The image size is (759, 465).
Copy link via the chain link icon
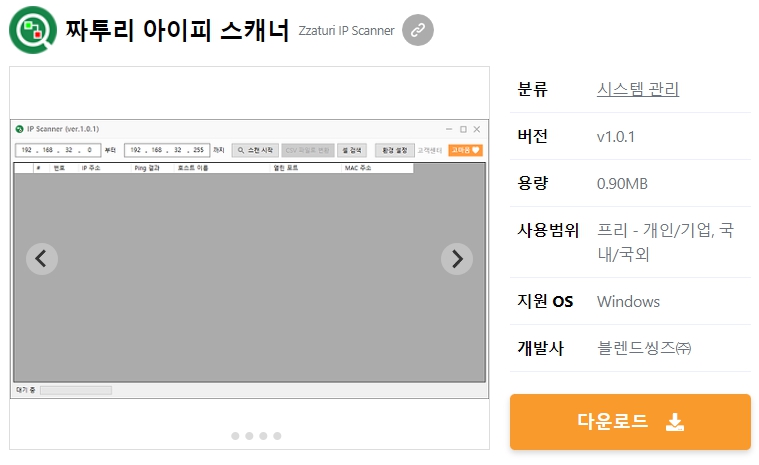coord(418,30)
